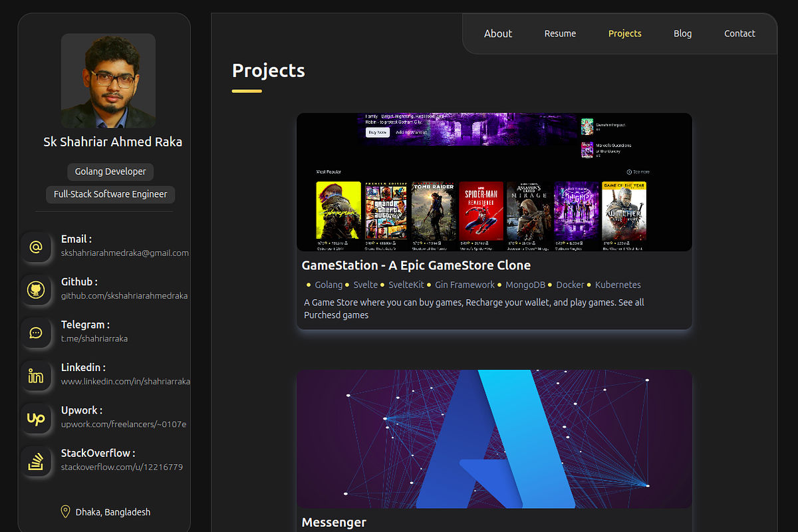Click the Telegram chat bubble icon
This screenshot has height=532, width=798.
(36, 333)
